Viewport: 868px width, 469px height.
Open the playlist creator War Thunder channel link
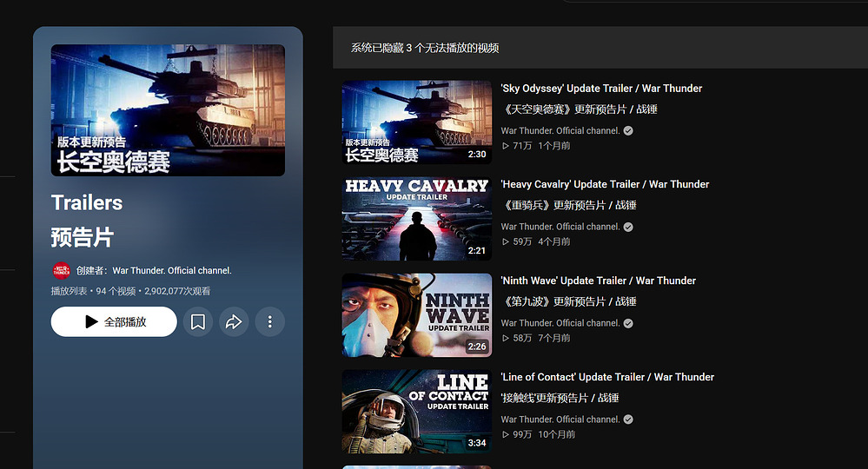click(172, 270)
